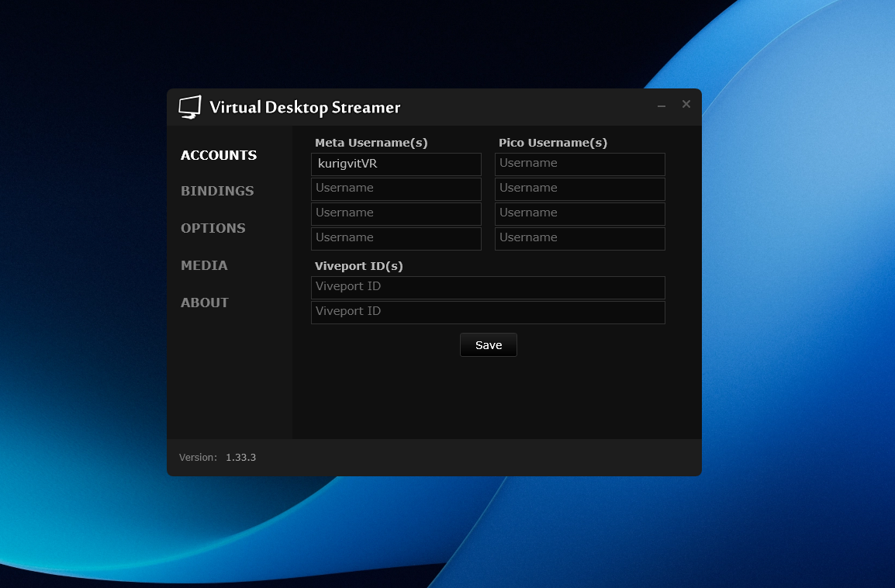The image size is (895, 588).
Task: Go to the OPTIONS tab
Action: tap(213, 228)
